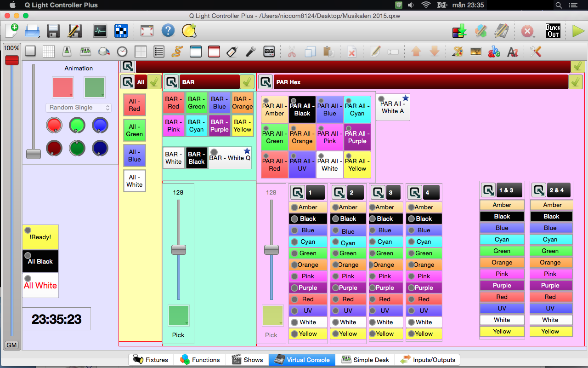Click Orange in the 1 & 3 frame
The image size is (588, 368).
(502, 262)
